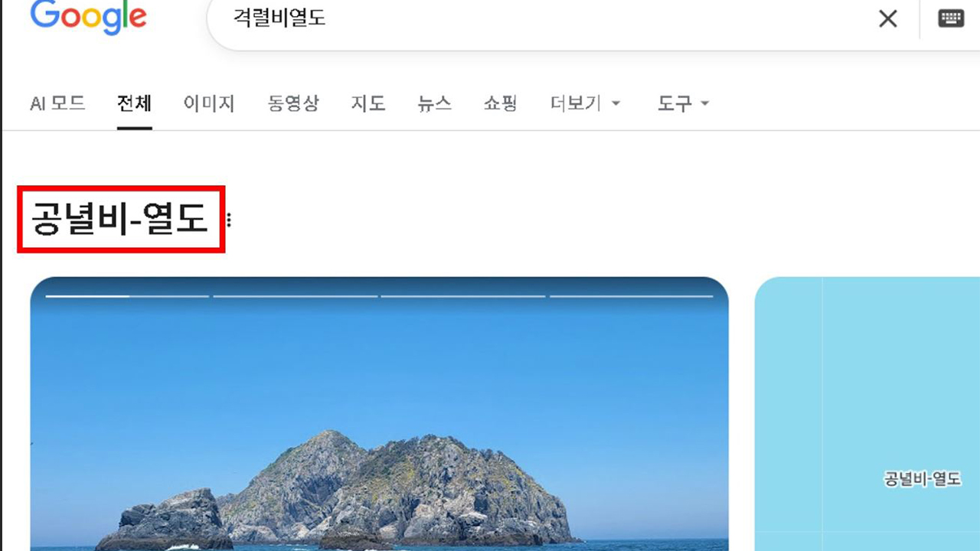This screenshot has height=551, width=980.
Task: Open the three-dot menu beside 공녈비-열도
Action: tap(228, 220)
